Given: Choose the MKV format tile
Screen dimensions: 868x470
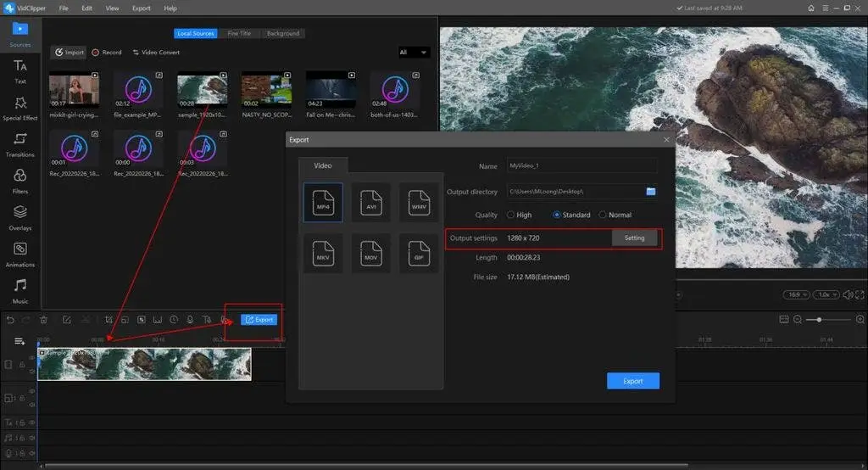Looking at the screenshot, I should [323, 253].
